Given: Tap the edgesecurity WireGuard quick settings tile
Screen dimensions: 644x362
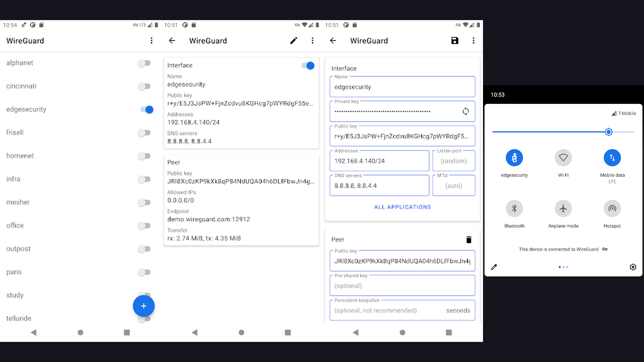Looking at the screenshot, I should (514, 158).
